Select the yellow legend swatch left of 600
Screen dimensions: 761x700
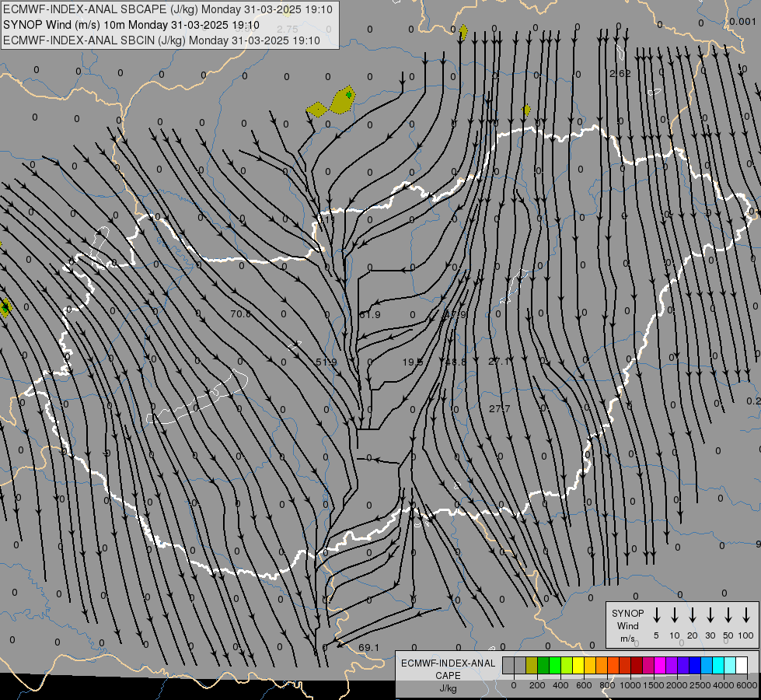[578, 665]
